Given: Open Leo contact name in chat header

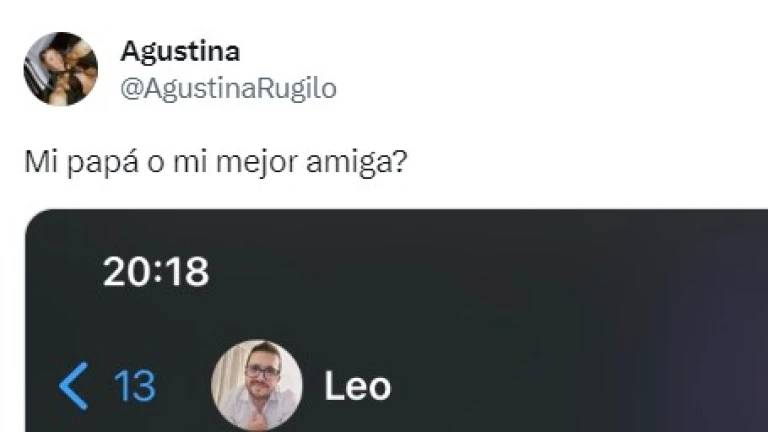Looking at the screenshot, I should [x=358, y=386].
